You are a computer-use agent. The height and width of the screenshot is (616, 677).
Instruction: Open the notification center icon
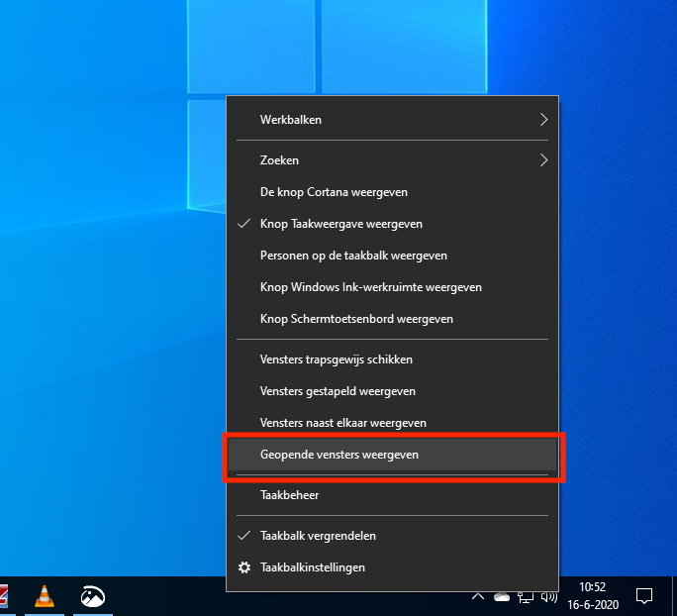coord(644,596)
